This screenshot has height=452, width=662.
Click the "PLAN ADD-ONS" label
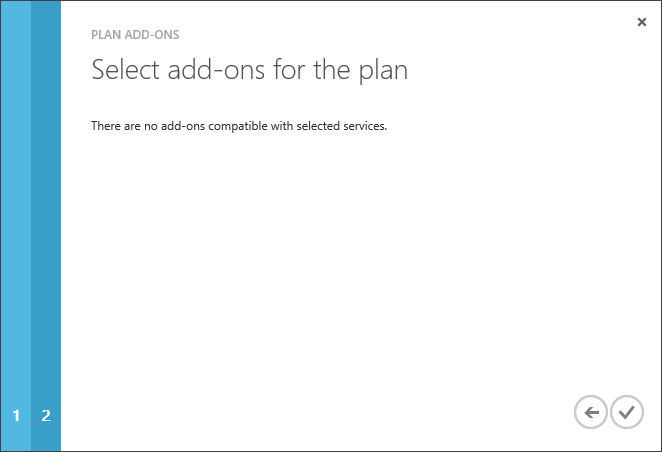coord(135,34)
